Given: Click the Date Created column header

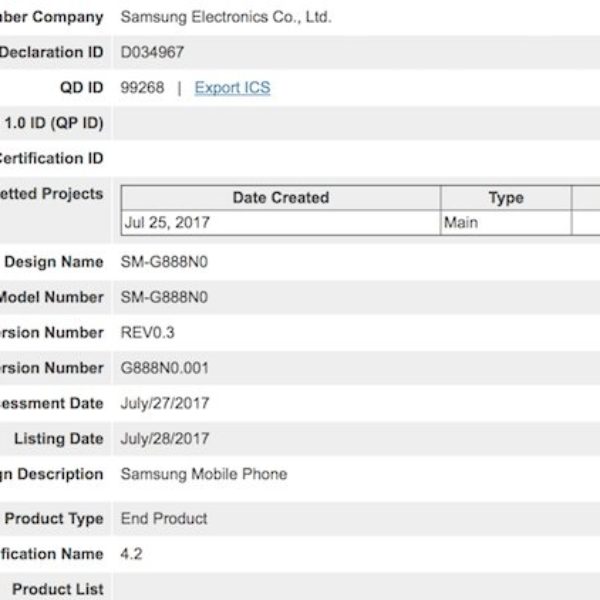Looking at the screenshot, I should 281,198.
